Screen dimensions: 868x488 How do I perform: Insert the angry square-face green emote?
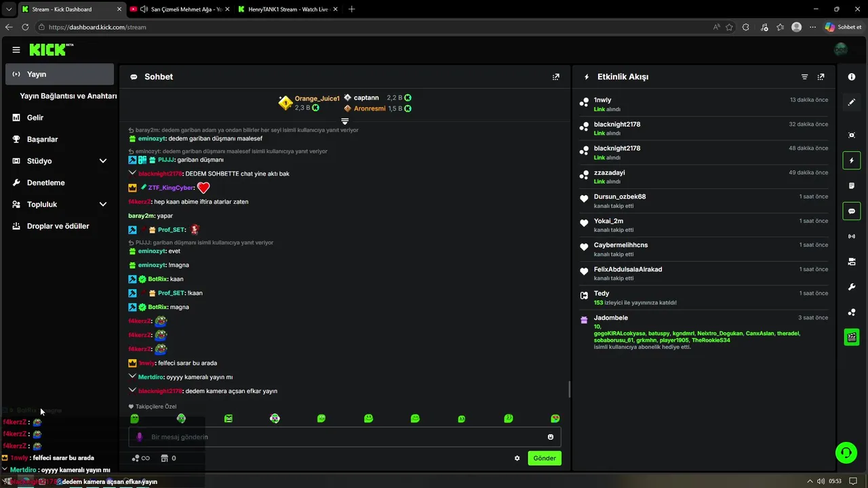coord(229,419)
